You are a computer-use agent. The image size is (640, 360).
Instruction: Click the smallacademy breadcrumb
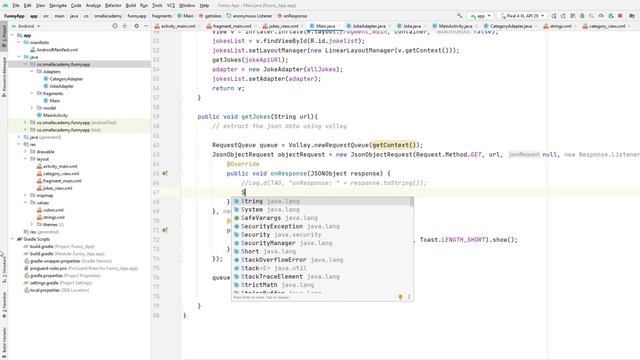[x=108, y=16]
